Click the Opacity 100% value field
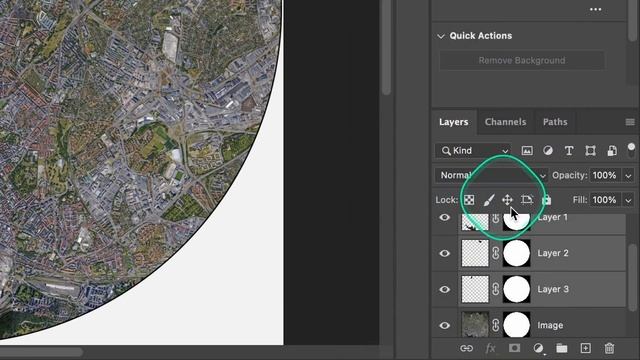The width and height of the screenshot is (640, 360). tap(605, 176)
